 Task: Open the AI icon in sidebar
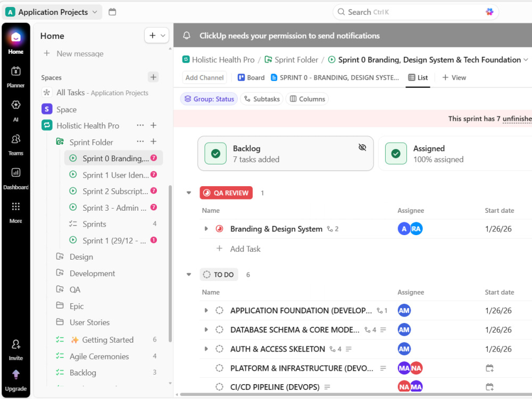[x=15, y=105]
